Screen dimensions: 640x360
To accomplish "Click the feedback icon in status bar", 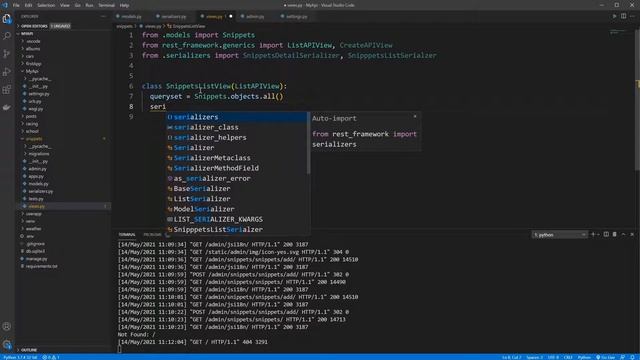I will (622, 357).
